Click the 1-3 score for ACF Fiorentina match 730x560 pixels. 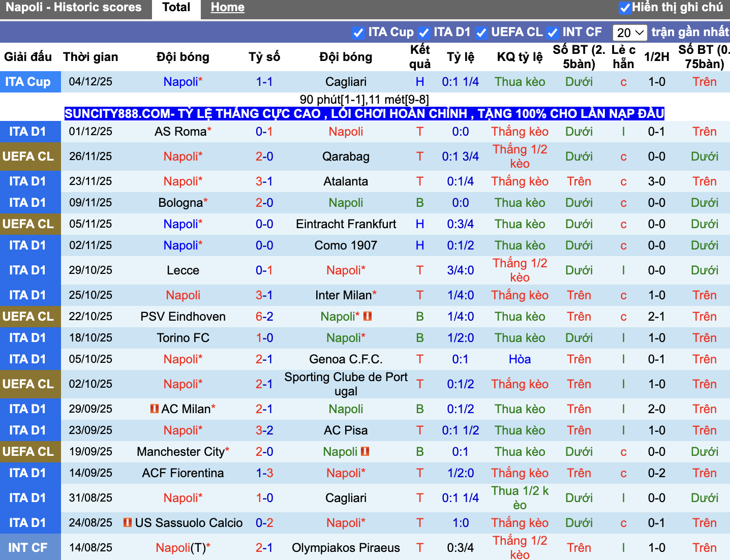(264, 473)
